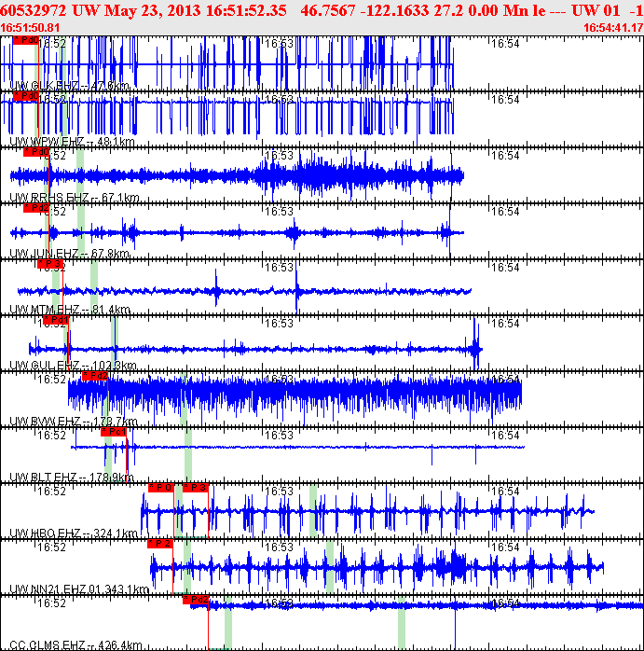Select the P 0 pick flag on HBO trace

[161, 488]
